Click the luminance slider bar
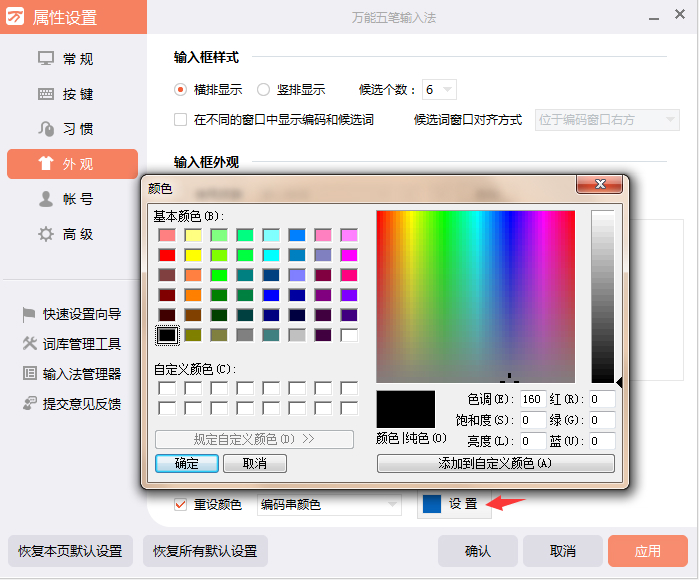 (x=603, y=296)
